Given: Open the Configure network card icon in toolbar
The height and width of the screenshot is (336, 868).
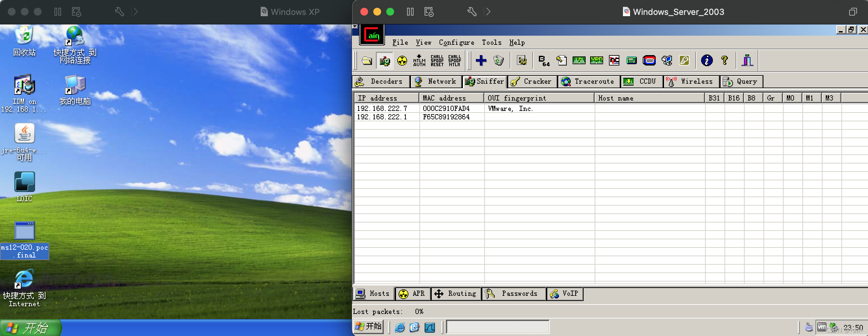Looking at the screenshot, I should (x=522, y=61).
